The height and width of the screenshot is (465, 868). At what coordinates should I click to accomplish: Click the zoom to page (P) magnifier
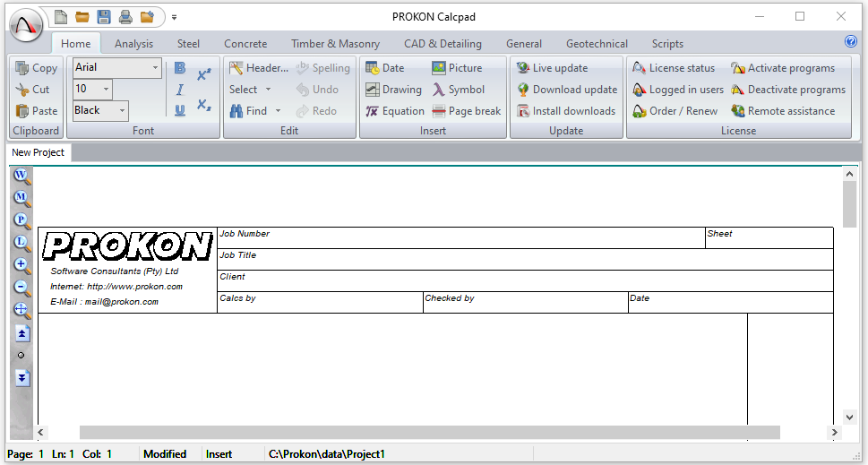[21, 220]
